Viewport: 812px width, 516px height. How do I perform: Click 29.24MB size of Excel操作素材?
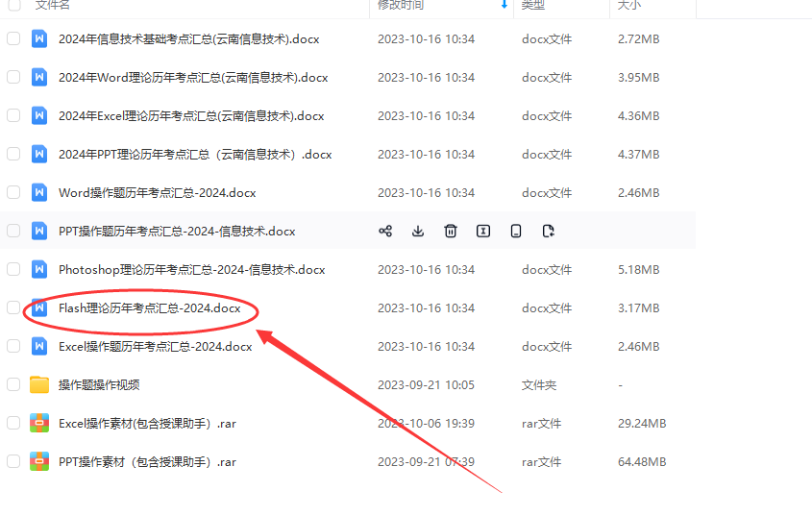point(642,423)
